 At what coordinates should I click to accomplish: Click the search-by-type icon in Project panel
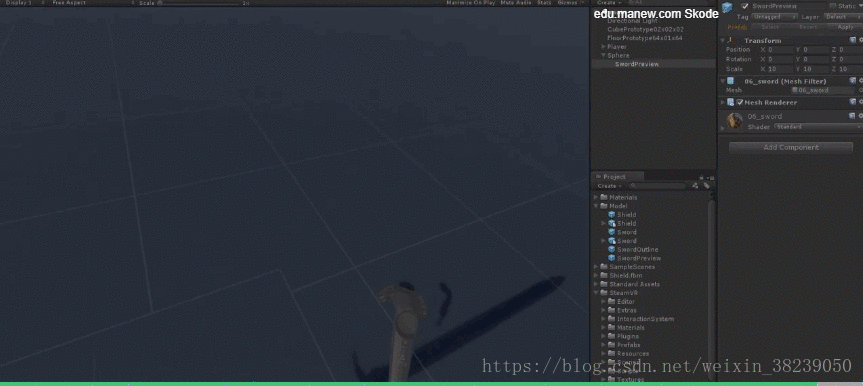pyautogui.click(x=695, y=186)
